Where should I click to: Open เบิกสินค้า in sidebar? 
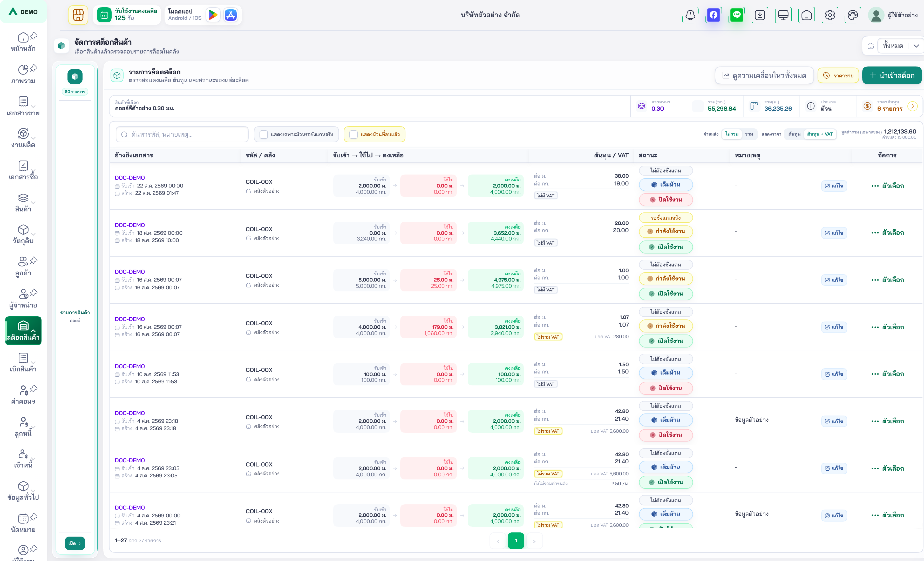tap(23, 363)
